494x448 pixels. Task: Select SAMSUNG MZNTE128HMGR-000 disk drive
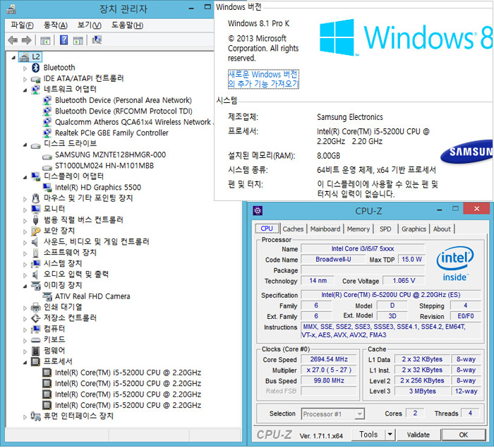(110, 155)
